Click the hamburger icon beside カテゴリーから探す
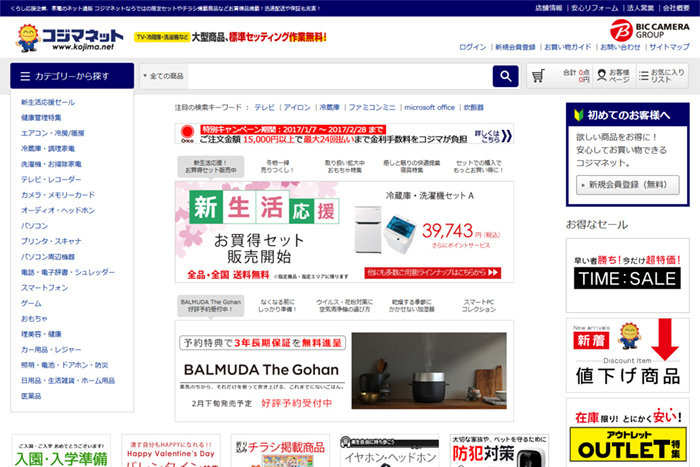The width and height of the screenshot is (700, 467). coord(25,76)
